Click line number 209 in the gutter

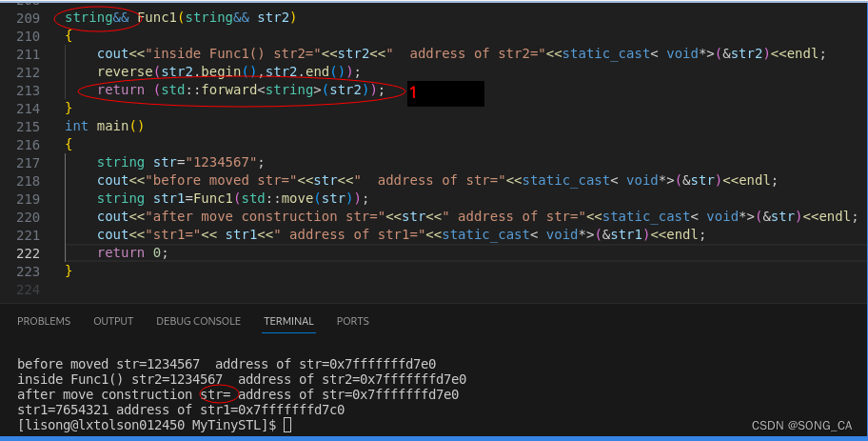click(x=29, y=18)
